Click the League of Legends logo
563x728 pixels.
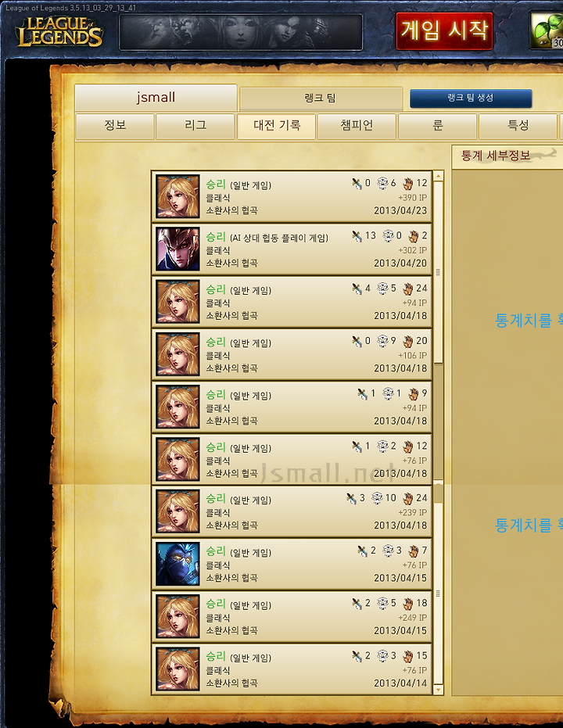tap(59, 31)
